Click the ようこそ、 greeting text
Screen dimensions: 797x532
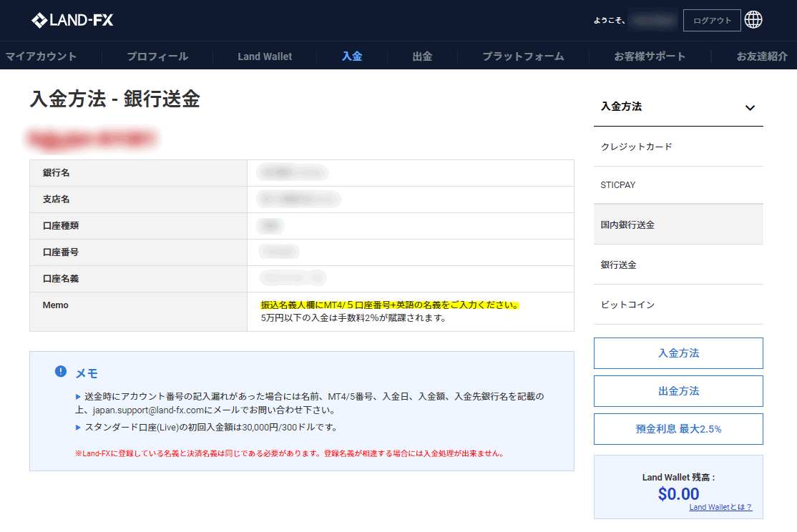pyautogui.click(x=609, y=20)
